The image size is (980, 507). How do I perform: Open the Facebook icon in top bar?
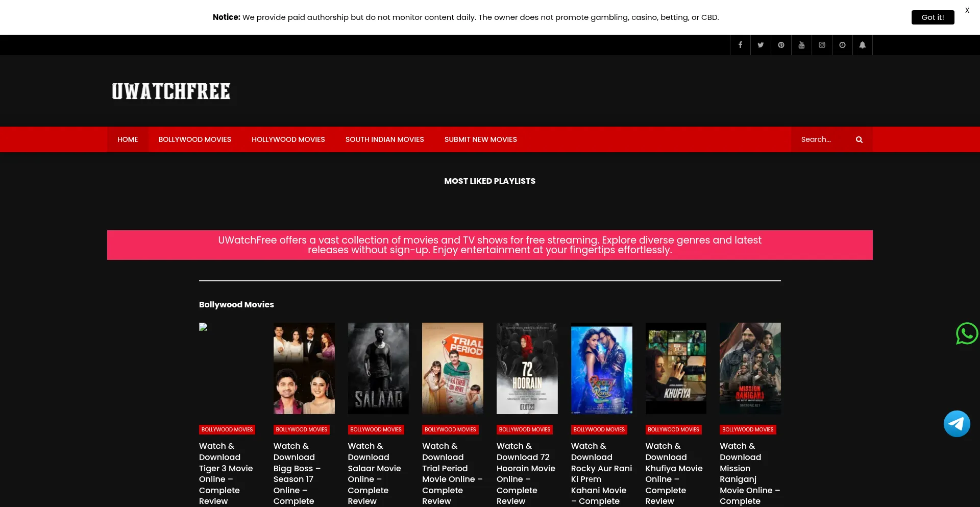(x=740, y=45)
